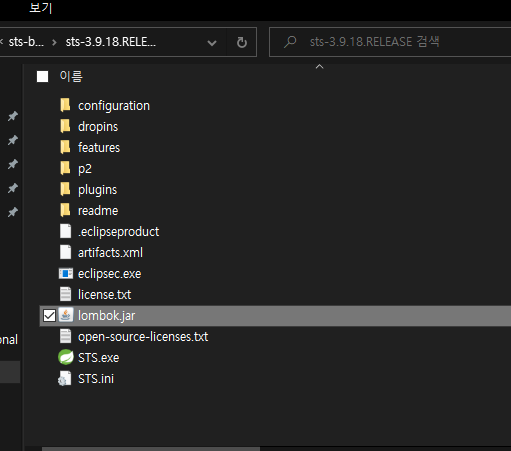
Task: Click the sts-b... breadcrumb segment
Action: click(x=26, y=42)
